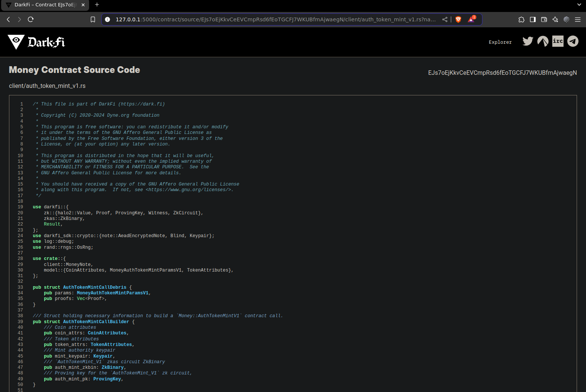This screenshot has height=392, width=586.
Task: Click the Codeberg mountain icon
Action: tap(543, 41)
